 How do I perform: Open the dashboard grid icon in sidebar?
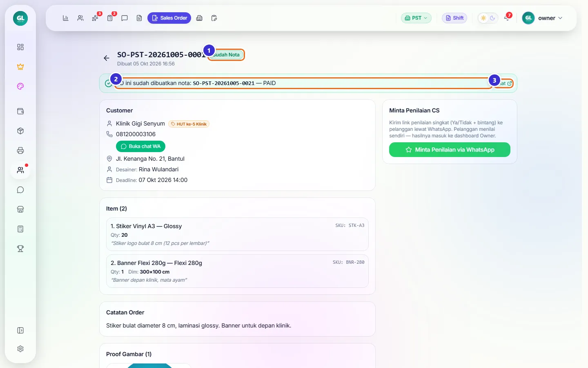(20, 47)
